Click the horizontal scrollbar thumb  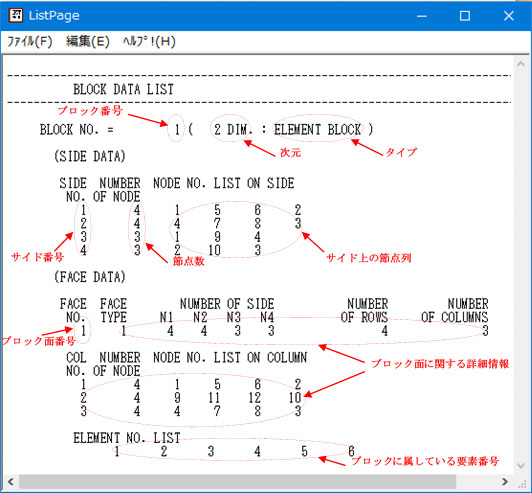[238, 482]
